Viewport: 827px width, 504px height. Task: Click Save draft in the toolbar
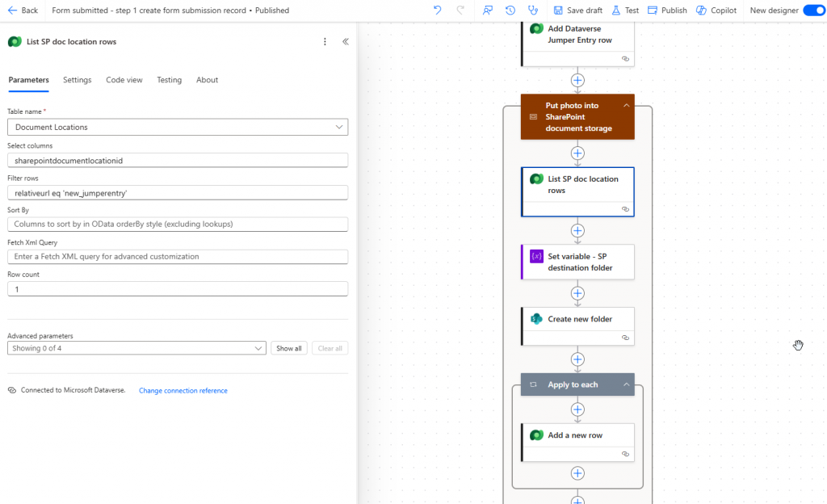[x=577, y=10]
